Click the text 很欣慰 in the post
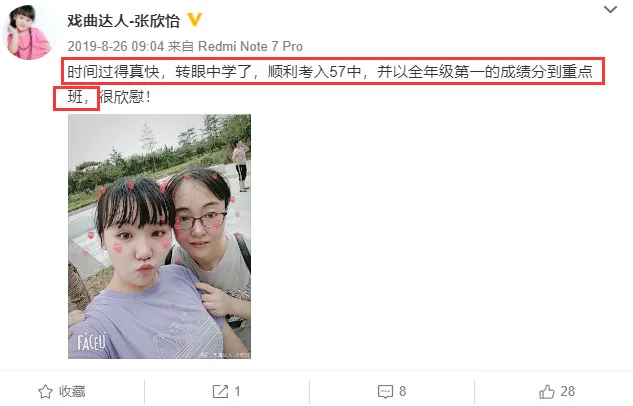Viewport: 633px width, 406px height. click(x=122, y=97)
